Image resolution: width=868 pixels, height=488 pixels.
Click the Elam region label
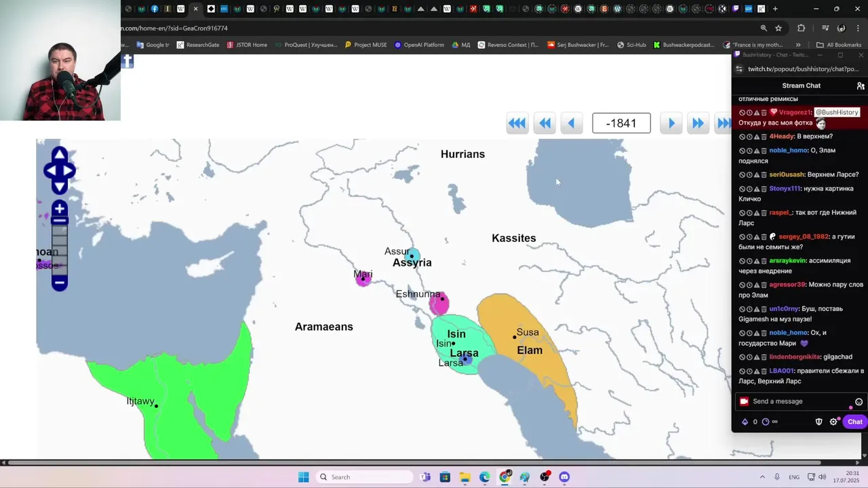pos(530,350)
